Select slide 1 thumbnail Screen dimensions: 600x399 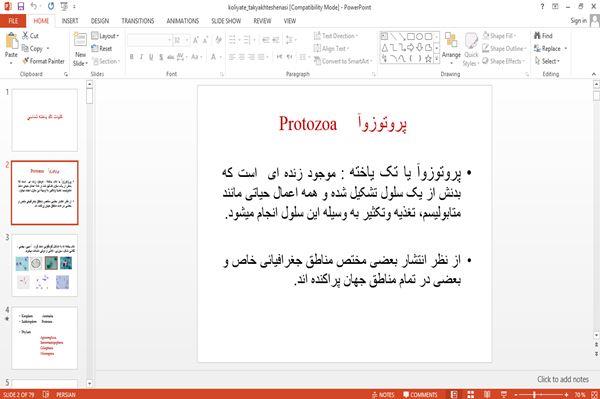(x=45, y=120)
